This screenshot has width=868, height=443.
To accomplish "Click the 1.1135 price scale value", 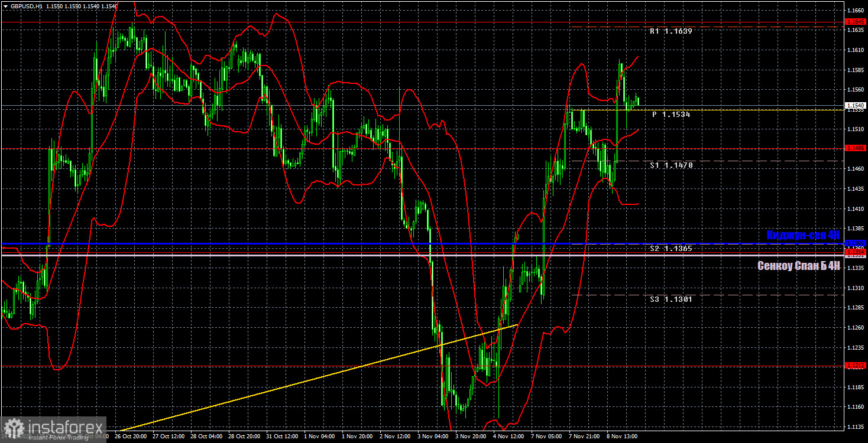I will click(x=856, y=426).
